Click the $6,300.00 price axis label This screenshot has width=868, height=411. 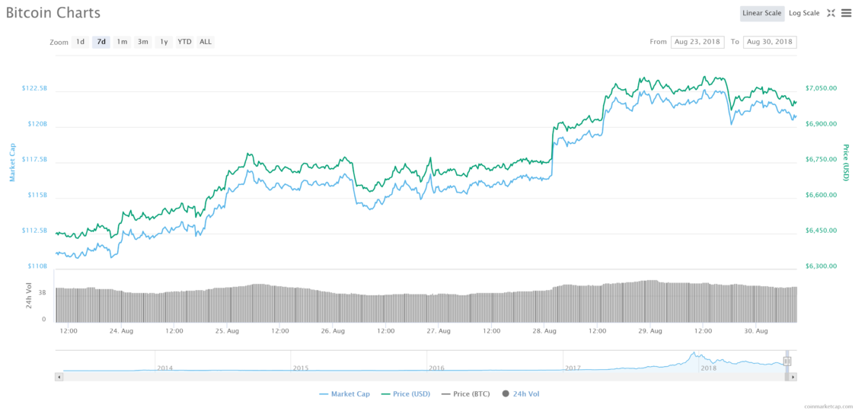pos(822,266)
